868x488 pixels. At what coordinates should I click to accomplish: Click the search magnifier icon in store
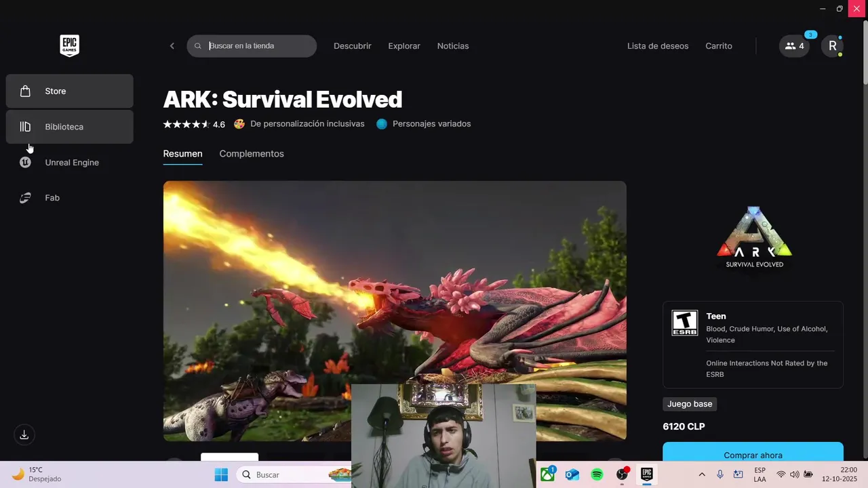[198, 46]
